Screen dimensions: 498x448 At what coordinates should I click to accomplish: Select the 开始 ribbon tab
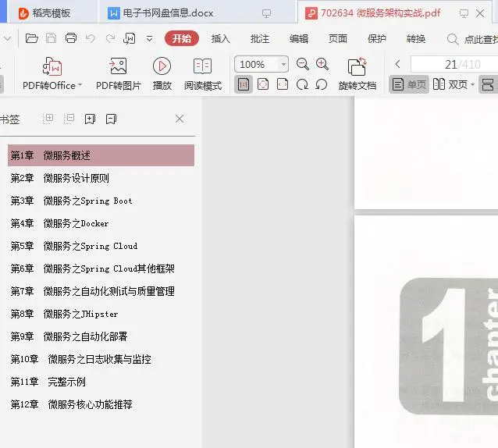182,38
